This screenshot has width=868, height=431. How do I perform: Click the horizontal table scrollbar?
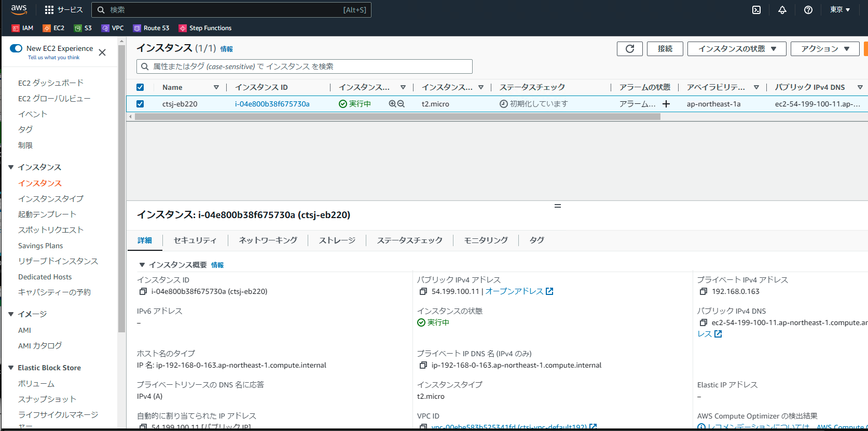click(397, 117)
